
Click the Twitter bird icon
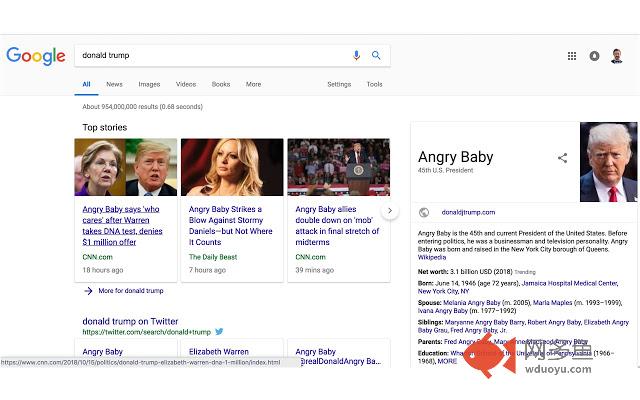(219, 331)
